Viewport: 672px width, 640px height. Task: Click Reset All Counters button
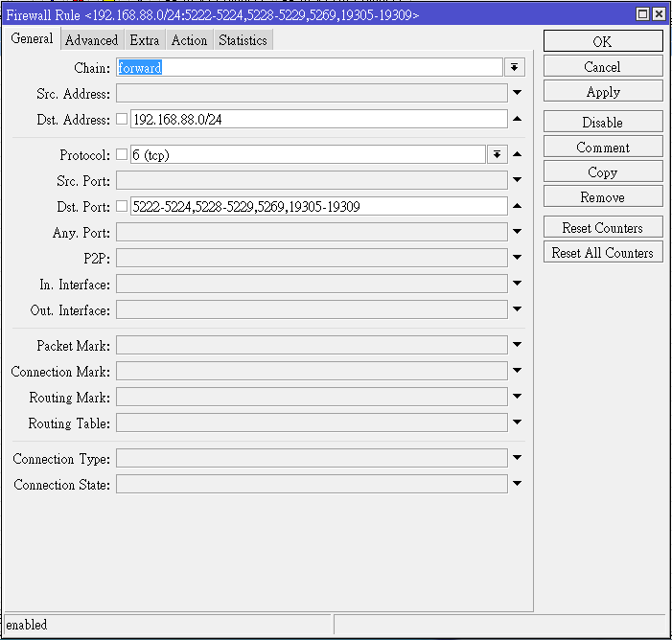[603, 252]
